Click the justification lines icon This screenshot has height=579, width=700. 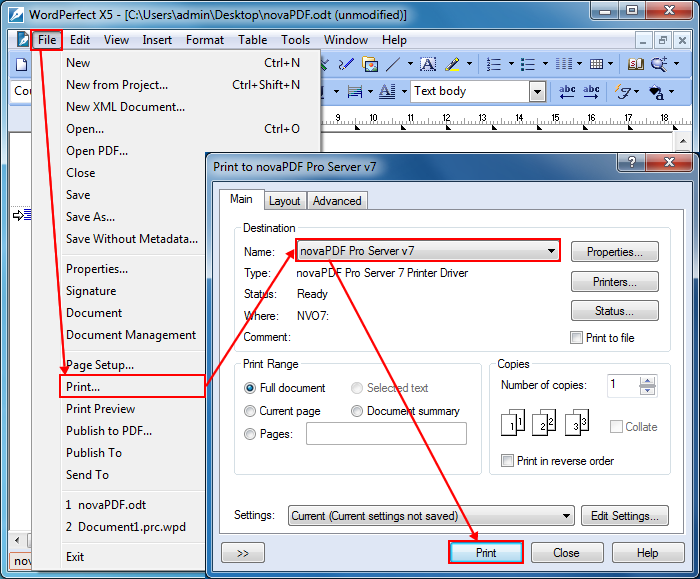(355, 92)
